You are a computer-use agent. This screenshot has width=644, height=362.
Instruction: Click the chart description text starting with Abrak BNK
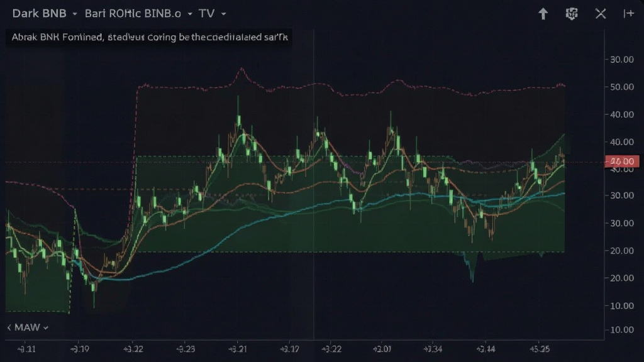(x=150, y=37)
